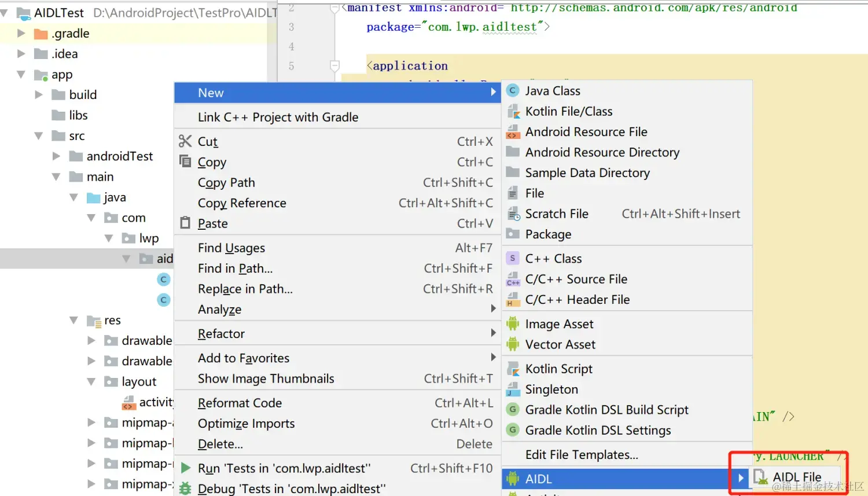The image size is (868, 496).
Task: Click the Gradle Kotlin DSL Settings icon
Action: [513, 430]
